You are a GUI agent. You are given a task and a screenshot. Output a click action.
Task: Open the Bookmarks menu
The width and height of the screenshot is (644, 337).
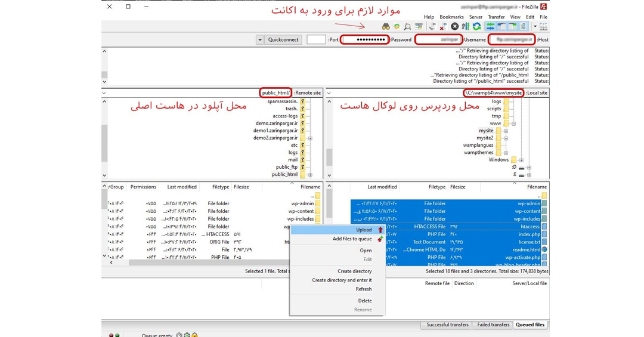coord(451,17)
